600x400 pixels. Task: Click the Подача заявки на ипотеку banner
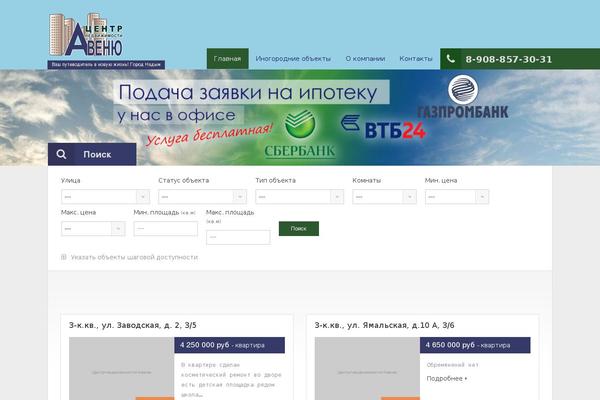[x=251, y=92]
